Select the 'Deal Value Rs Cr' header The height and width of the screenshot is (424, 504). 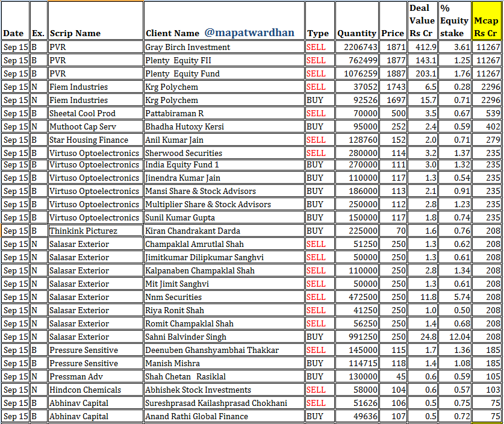423,20
